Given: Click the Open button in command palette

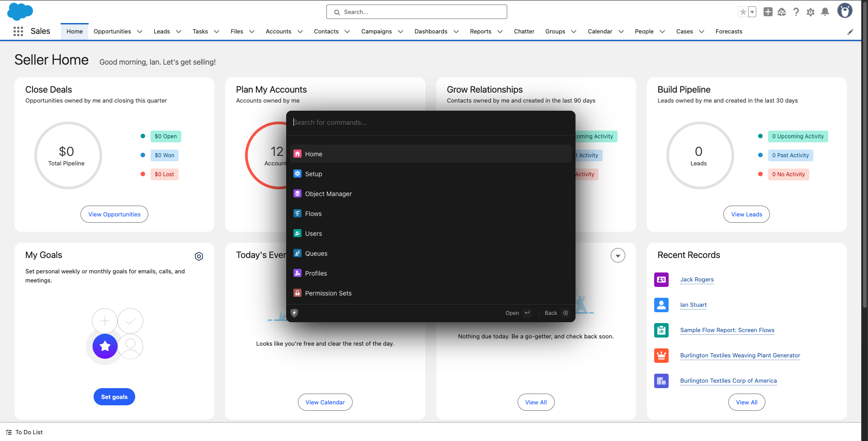Looking at the screenshot, I should [x=518, y=313].
